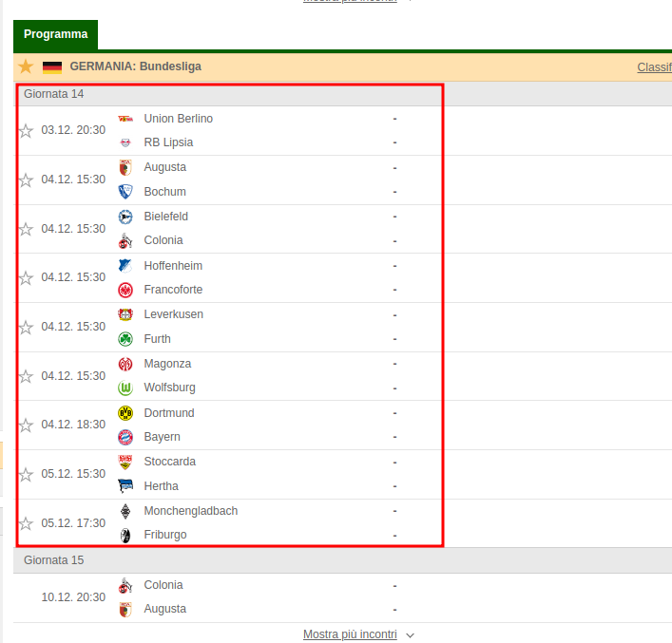Click the Bielefeld team logo

pos(125,217)
